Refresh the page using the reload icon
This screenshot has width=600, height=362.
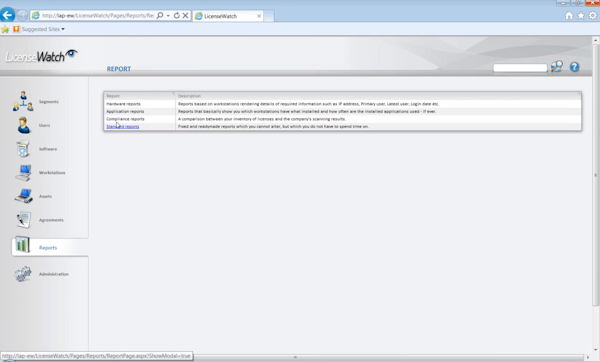[x=176, y=16]
